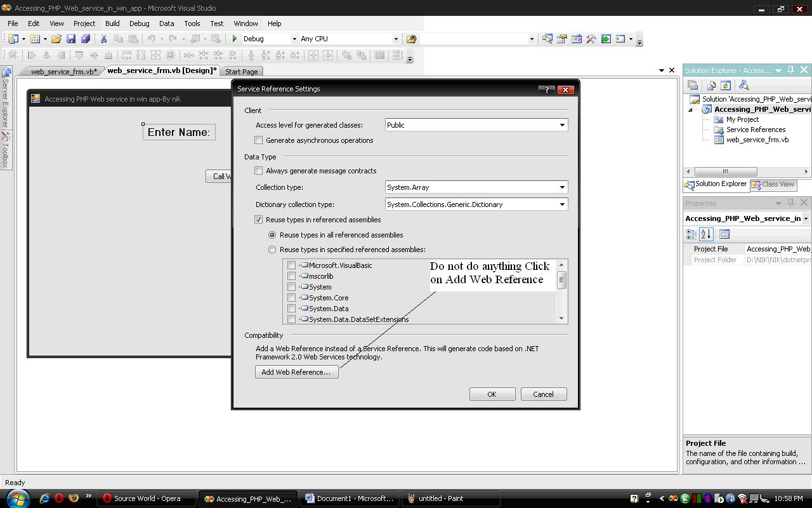This screenshot has width=812, height=508.
Task: Open the Toolbox hammer-and-wrench icon
Action: coord(591,39)
